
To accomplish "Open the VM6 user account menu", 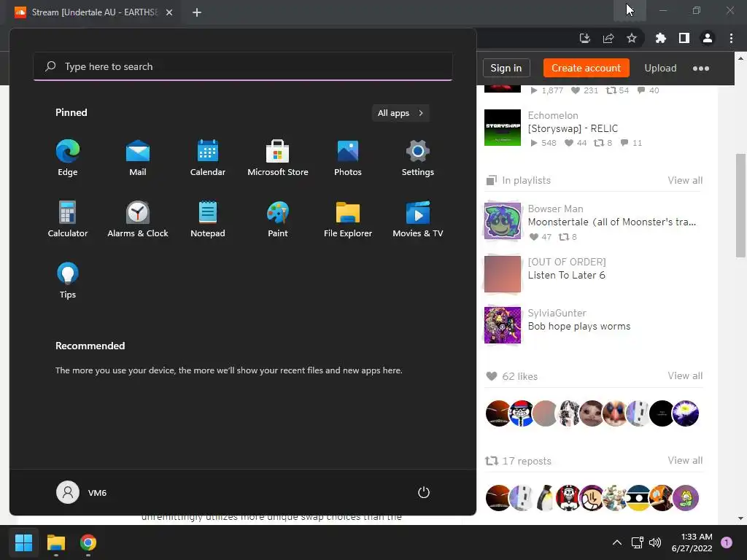I will click(82, 492).
